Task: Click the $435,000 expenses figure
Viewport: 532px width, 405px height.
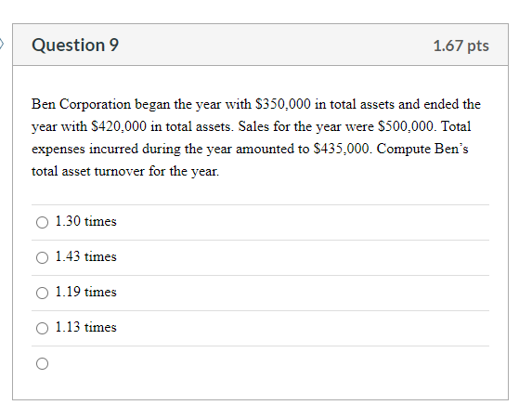Action: (x=343, y=149)
